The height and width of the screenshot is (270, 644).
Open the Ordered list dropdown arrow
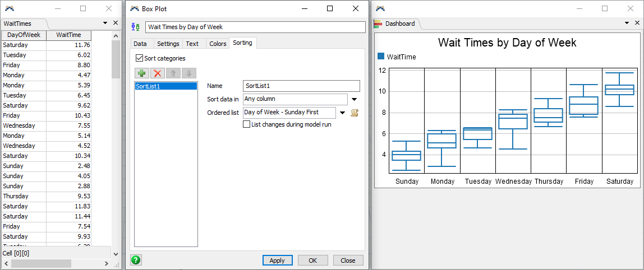click(x=342, y=113)
